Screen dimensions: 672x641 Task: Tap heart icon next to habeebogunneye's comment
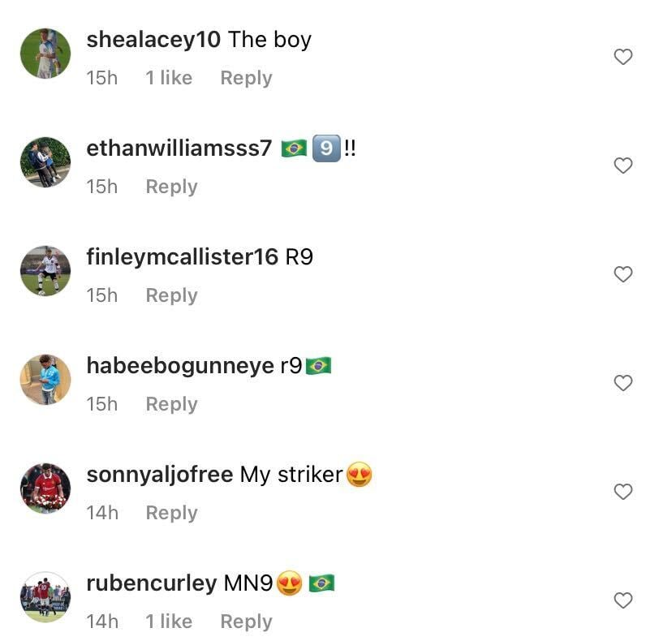[622, 383]
